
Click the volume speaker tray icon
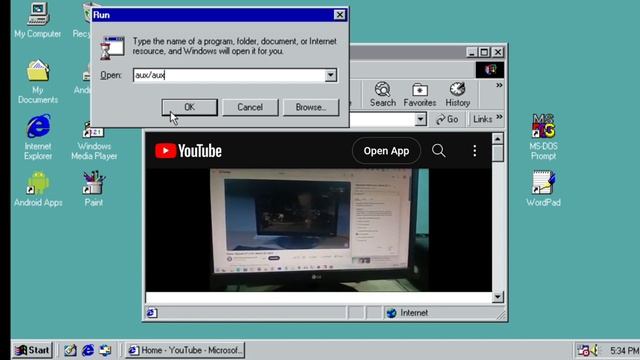click(594, 350)
